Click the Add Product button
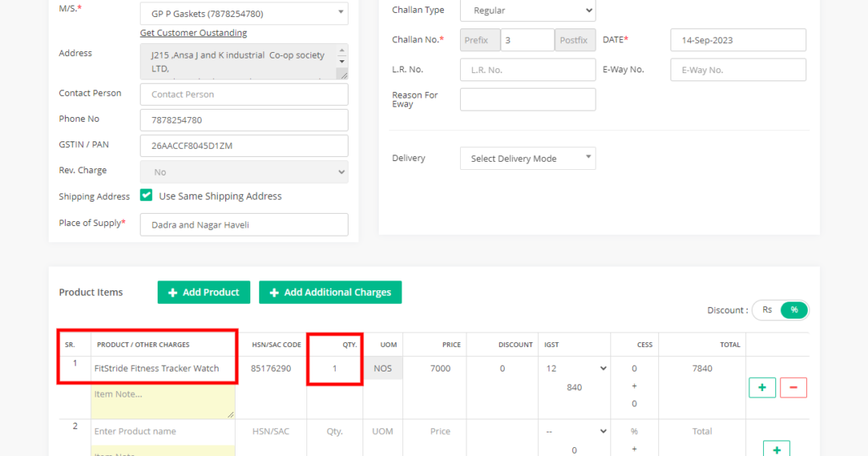Viewport: 868px width, 456px height. 204,292
